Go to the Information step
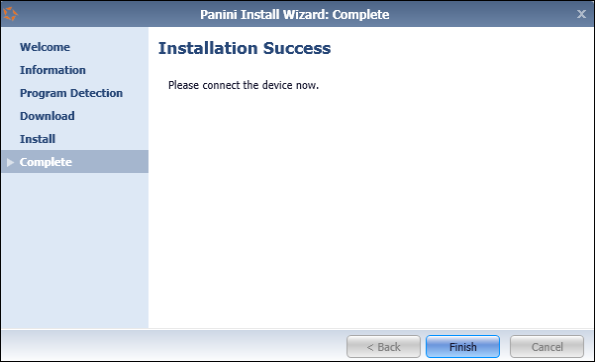 pyautogui.click(x=53, y=70)
